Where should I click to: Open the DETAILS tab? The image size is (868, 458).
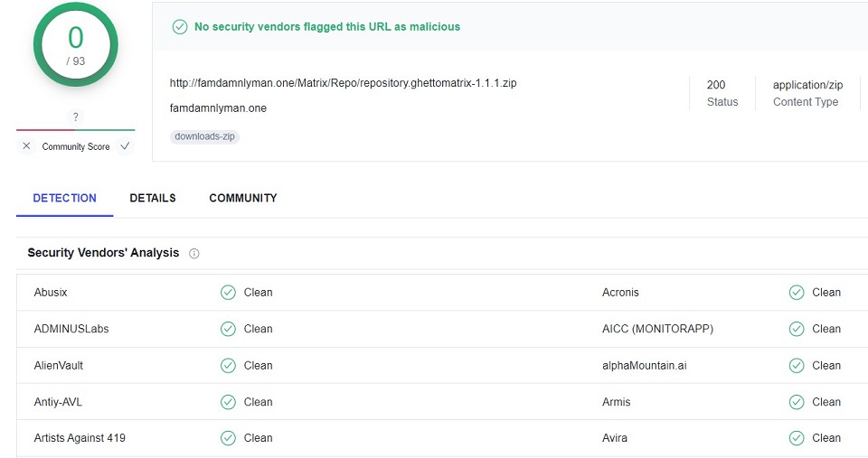click(x=153, y=198)
